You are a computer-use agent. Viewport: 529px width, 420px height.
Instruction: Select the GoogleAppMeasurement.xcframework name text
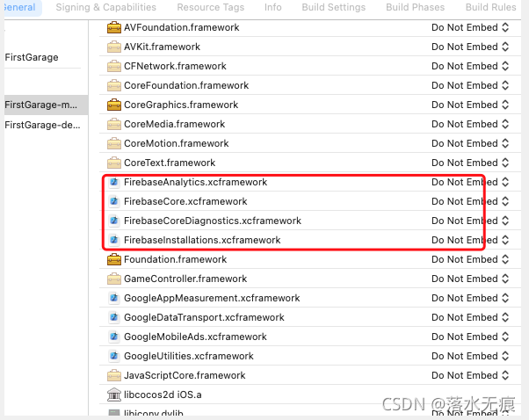[212, 298]
